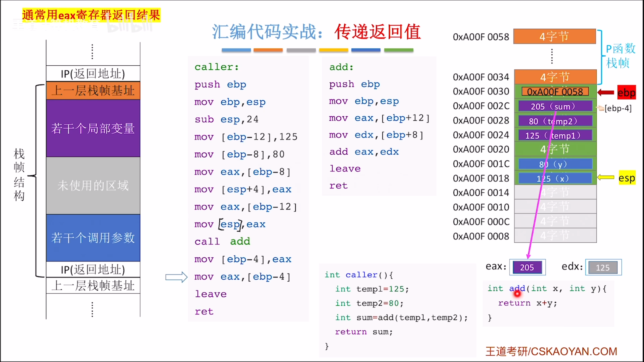Click the hollow blue instruction pointer arrow
644x362 pixels.
point(176,277)
